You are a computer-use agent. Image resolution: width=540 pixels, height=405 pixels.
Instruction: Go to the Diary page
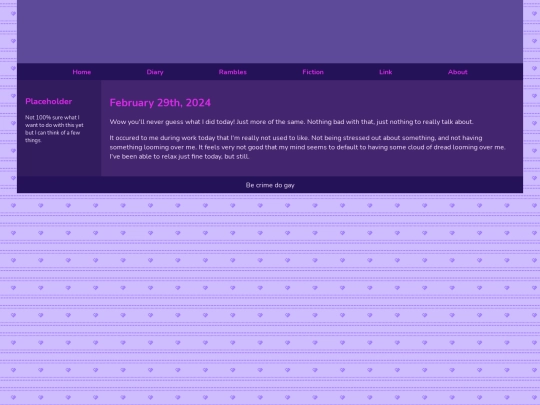click(155, 72)
